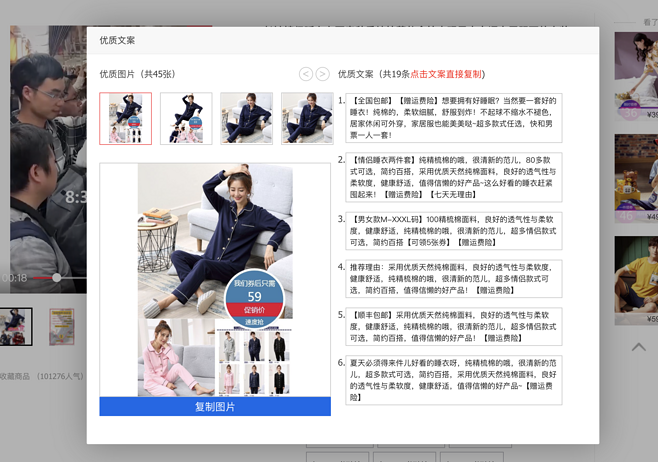Click 优质图片（共45张）heading
This screenshot has height=462, width=658.
[x=138, y=74]
